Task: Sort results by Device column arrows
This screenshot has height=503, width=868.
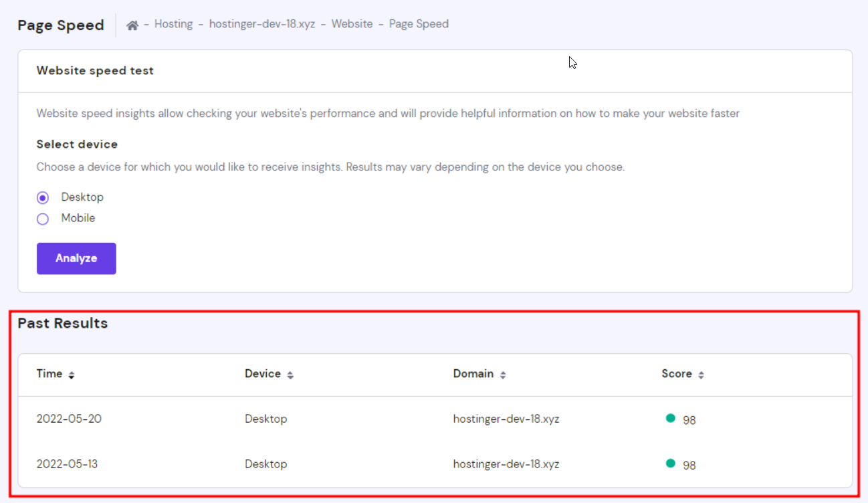Action: [290, 375]
